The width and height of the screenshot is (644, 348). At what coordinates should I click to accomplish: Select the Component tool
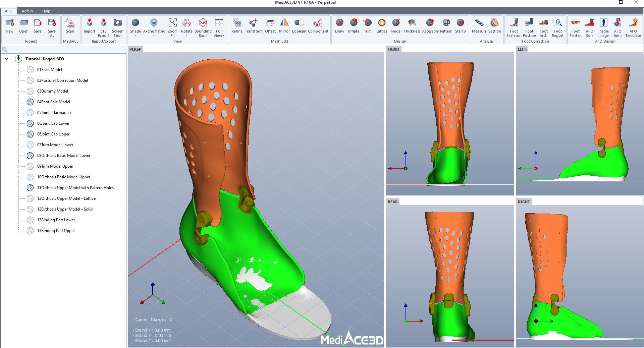(x=318, y=26)
